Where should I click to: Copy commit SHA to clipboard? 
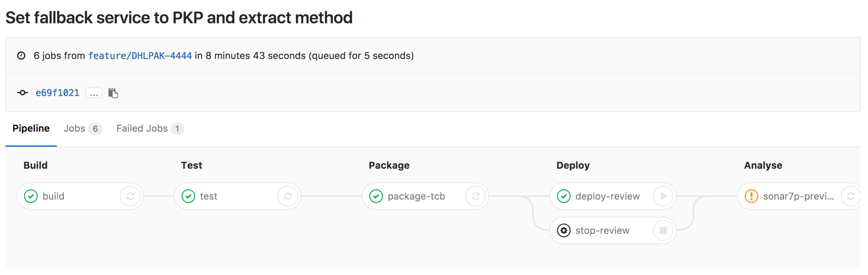click(113, 93)
